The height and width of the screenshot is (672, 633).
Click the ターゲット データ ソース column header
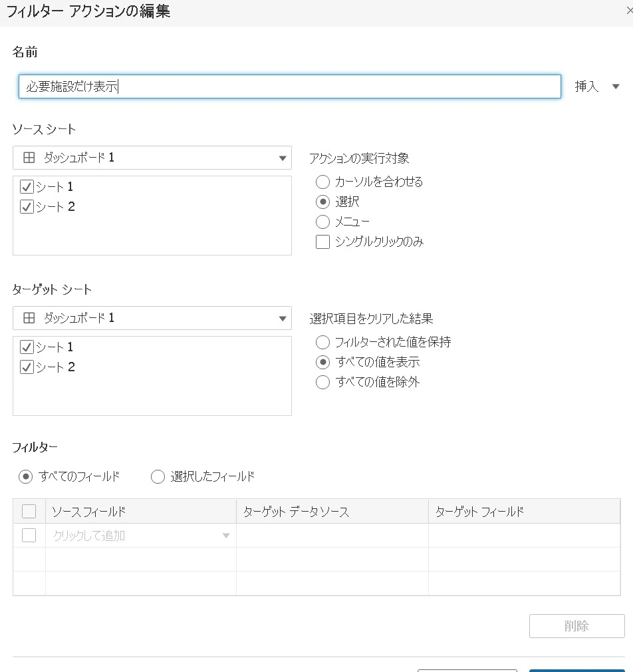click(x=332, y=511)
